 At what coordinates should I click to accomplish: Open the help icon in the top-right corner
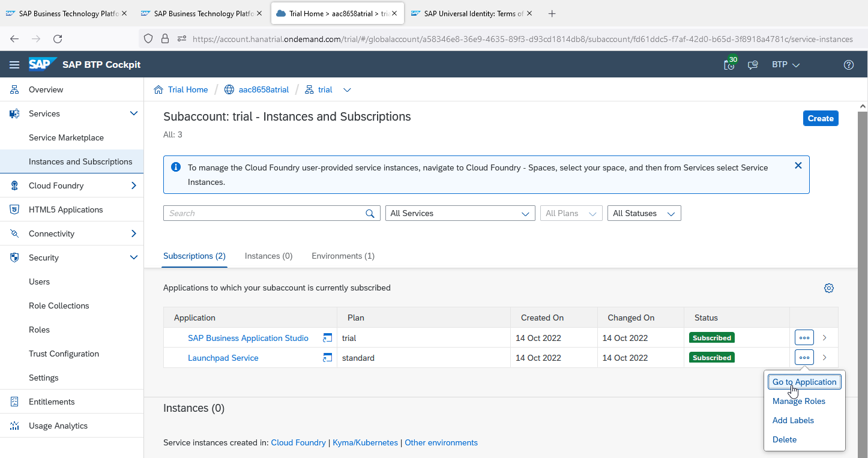pyautogui.click(x=848, y=64)
